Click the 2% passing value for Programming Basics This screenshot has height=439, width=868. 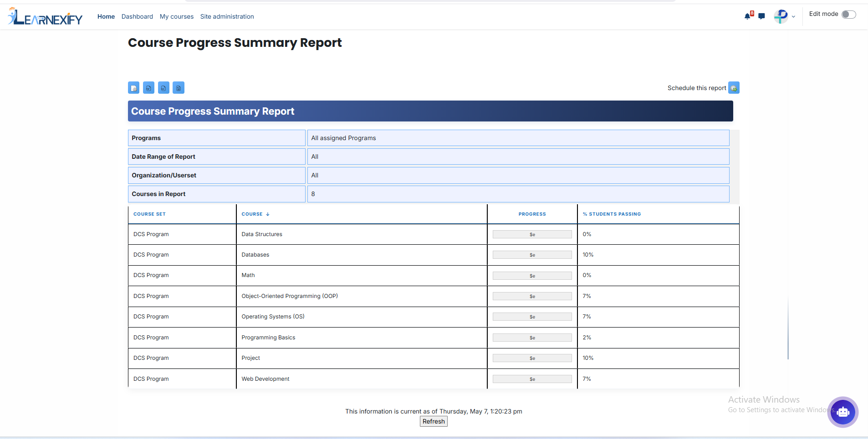point(587,338)
